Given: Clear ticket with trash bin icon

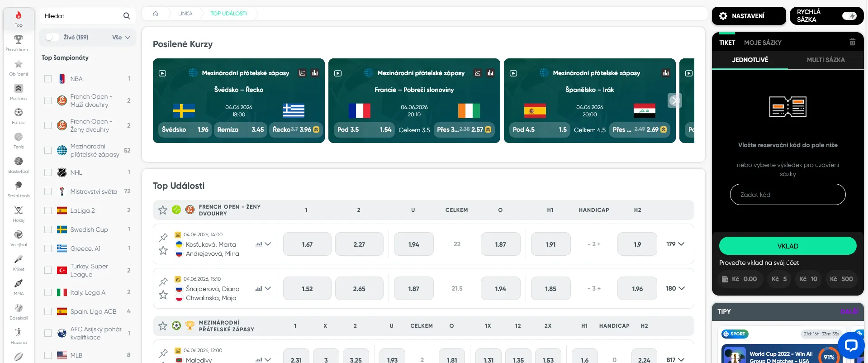Looking at the screenshot, I should pyautogui.click(x=852, y=42).
